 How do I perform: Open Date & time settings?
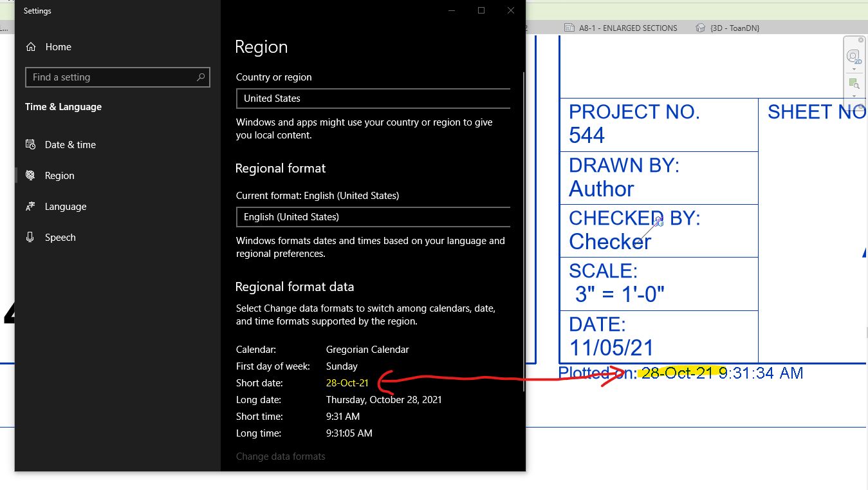point(71,144)
